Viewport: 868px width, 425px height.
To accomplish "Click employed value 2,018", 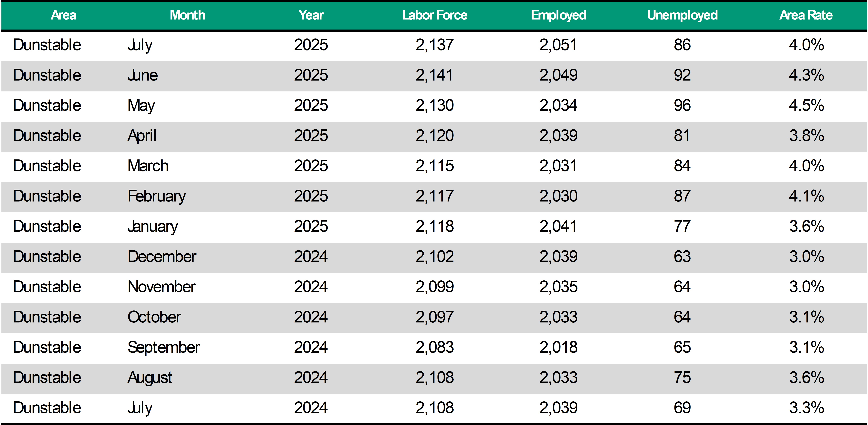I will tap(558, 348).
